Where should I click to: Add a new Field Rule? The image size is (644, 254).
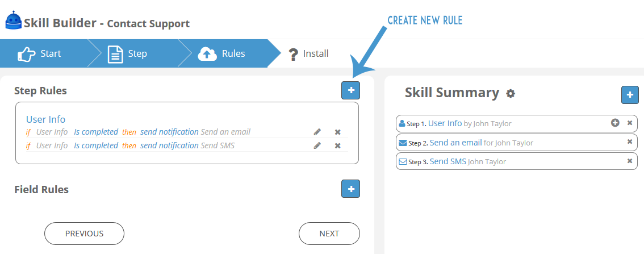point(350,189)
